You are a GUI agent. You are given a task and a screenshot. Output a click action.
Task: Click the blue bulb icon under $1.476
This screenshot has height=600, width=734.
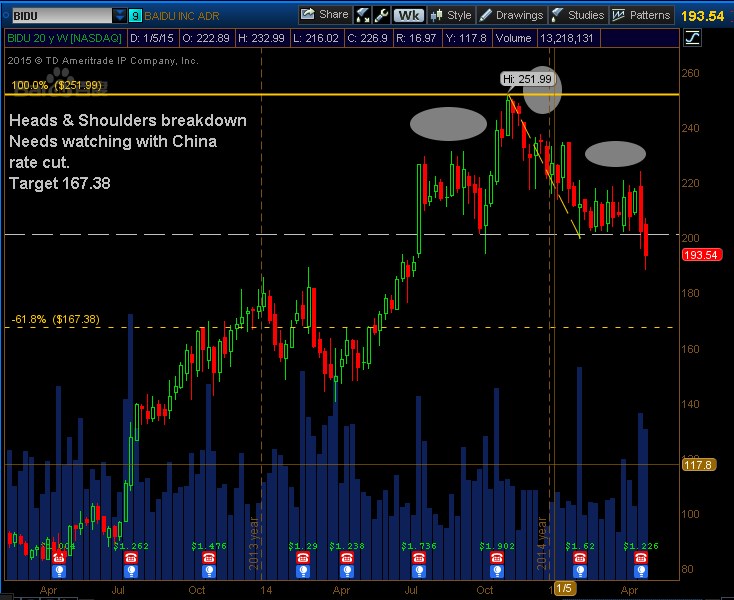209,571
